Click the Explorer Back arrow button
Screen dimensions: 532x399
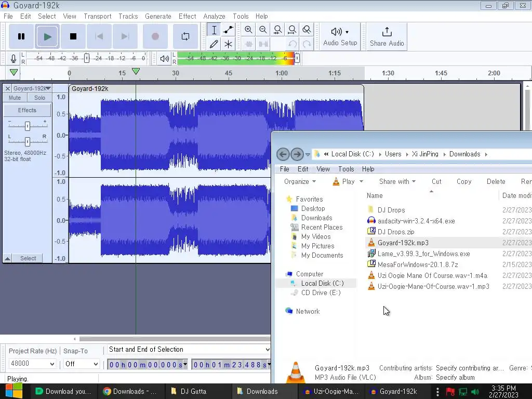tap(283, 154)
